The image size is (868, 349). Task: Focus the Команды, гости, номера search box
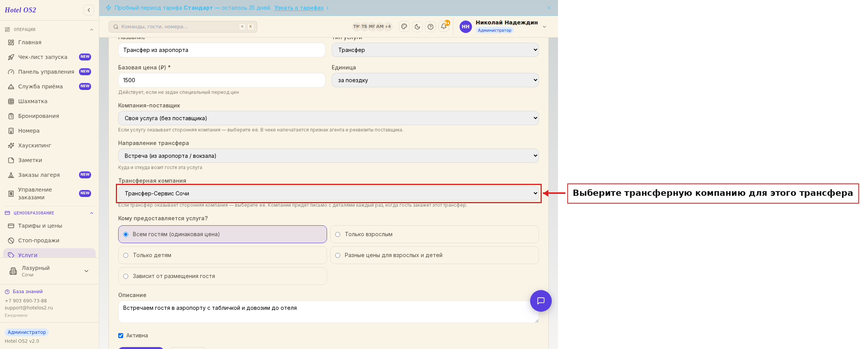[x=183, y=27]
